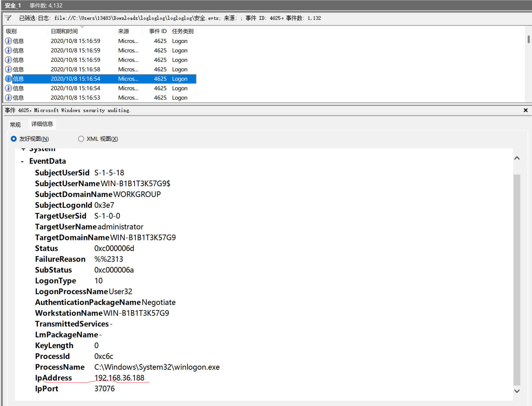This screenshot has width=532, height=406.
Task: Click the 事件 ID column header
Action: click(x=158, y=31)
